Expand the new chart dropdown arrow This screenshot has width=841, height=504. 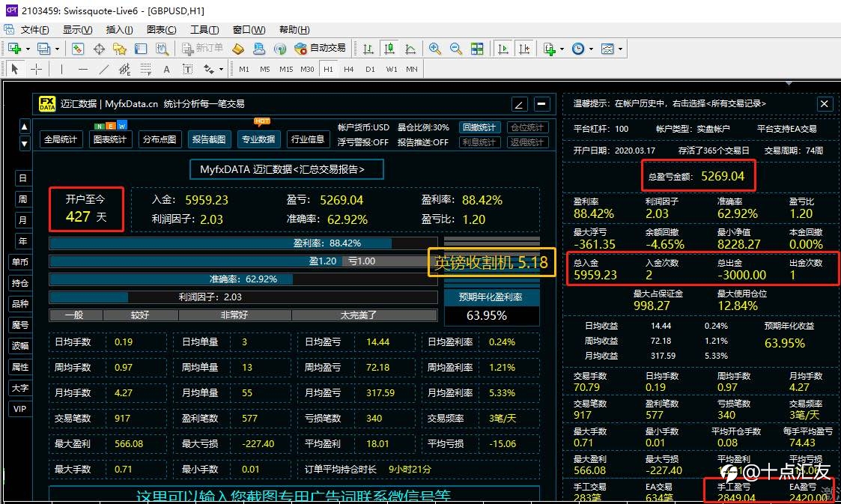(x=28, y=49)
